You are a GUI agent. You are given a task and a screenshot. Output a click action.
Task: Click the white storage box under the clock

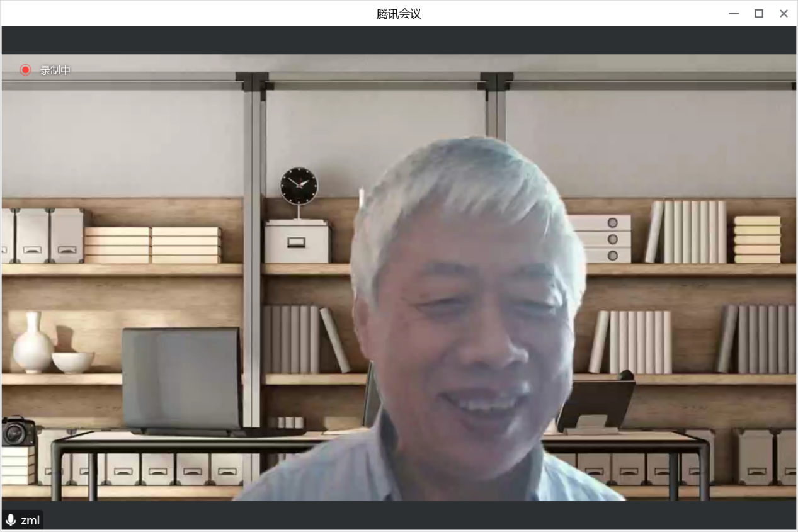[297, 242]
